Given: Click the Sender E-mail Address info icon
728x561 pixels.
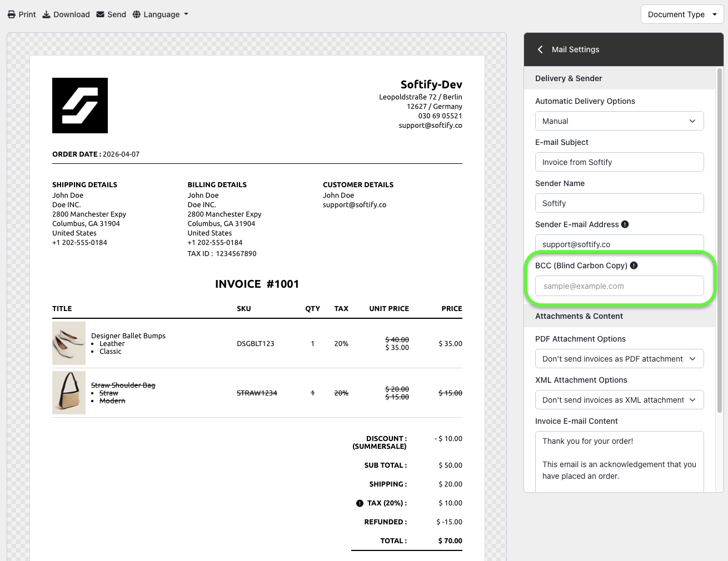Looking at the screenshot, I should 625,224.
